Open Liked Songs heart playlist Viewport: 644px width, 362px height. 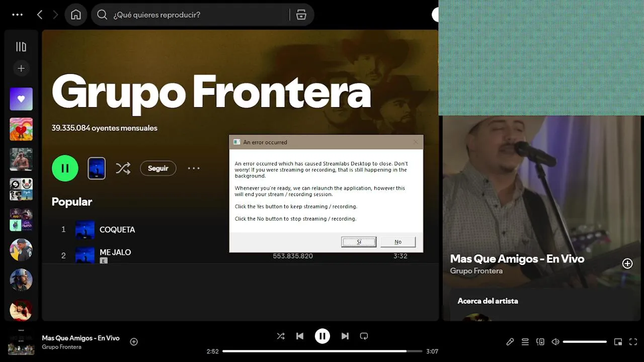pyautogui.click(x=21, y=99)
